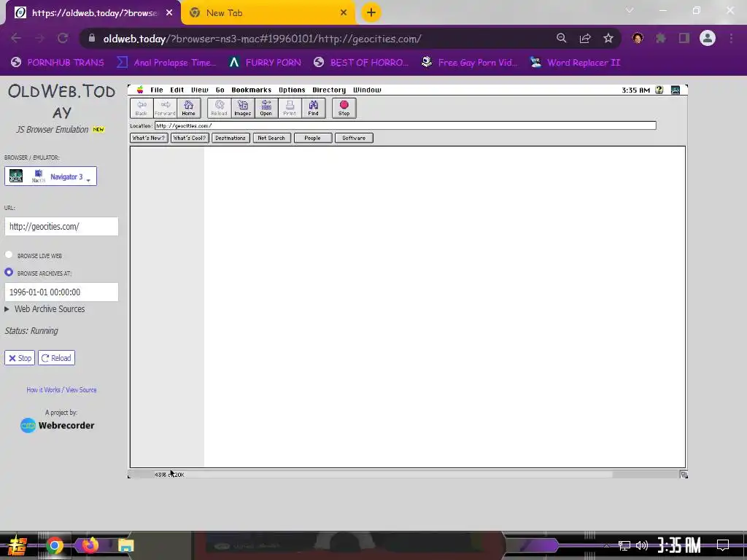The width and height of the screenshot is (747, 560).
Task: Open Chrome three-dot menu
Action: point(731,39)
